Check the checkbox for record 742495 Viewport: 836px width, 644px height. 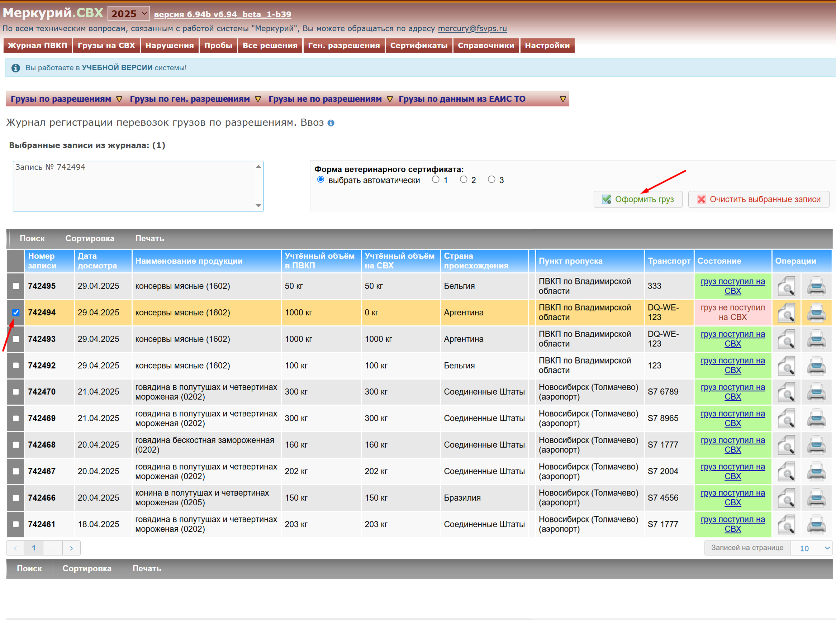pyautogui.click(x=16, y=286)
